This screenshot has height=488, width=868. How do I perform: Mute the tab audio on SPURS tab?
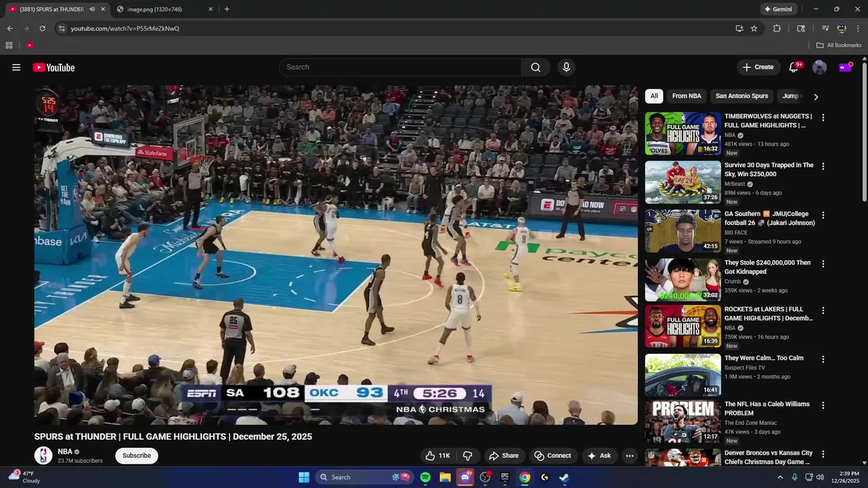[x=92, y=9]
